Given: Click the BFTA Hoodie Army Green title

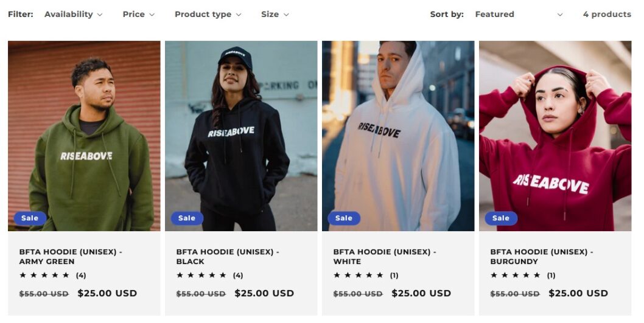Looking at the screenshot, I should tap(71, 256).
